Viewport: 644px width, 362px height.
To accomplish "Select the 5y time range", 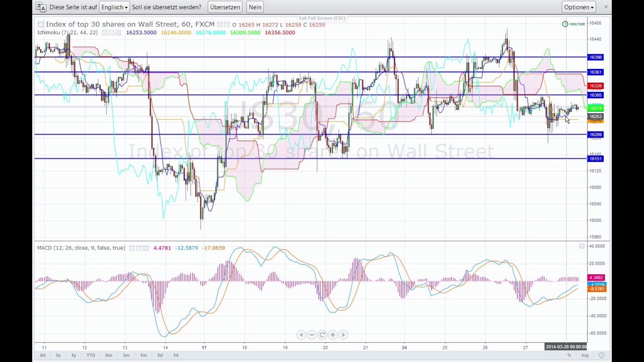I will click(58, 355).
